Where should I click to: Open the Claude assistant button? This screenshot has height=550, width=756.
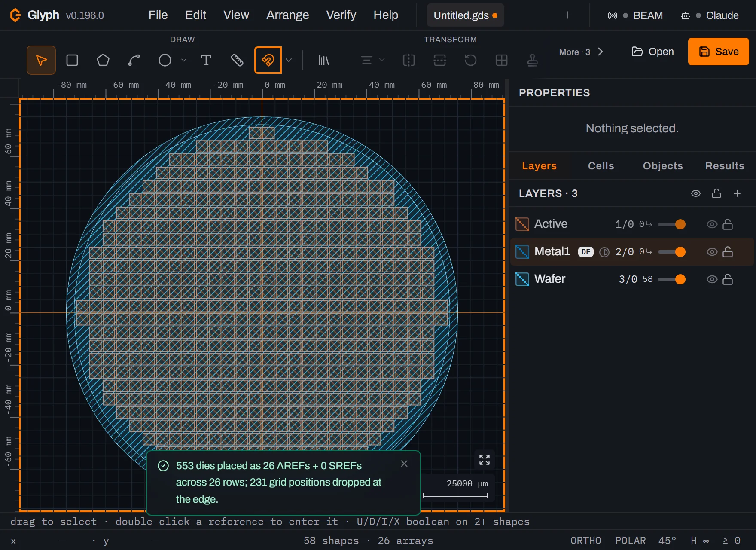710,15
